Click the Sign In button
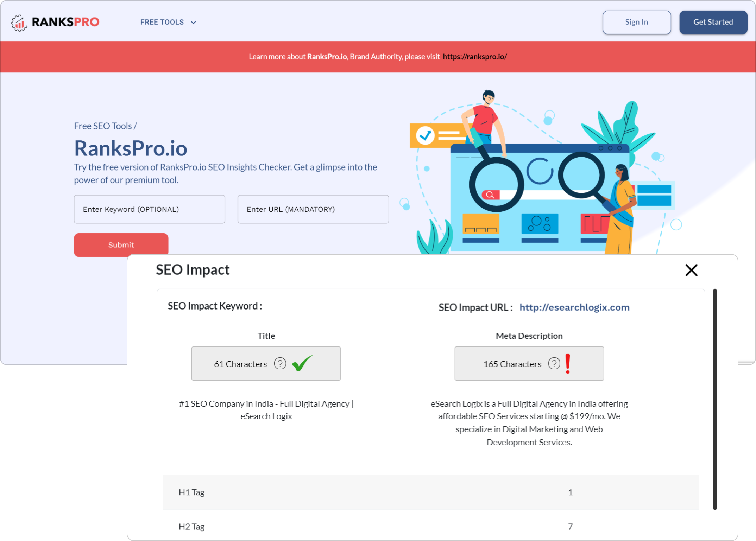The height and width of the screenshot is (541, 756). pos(636,22)
